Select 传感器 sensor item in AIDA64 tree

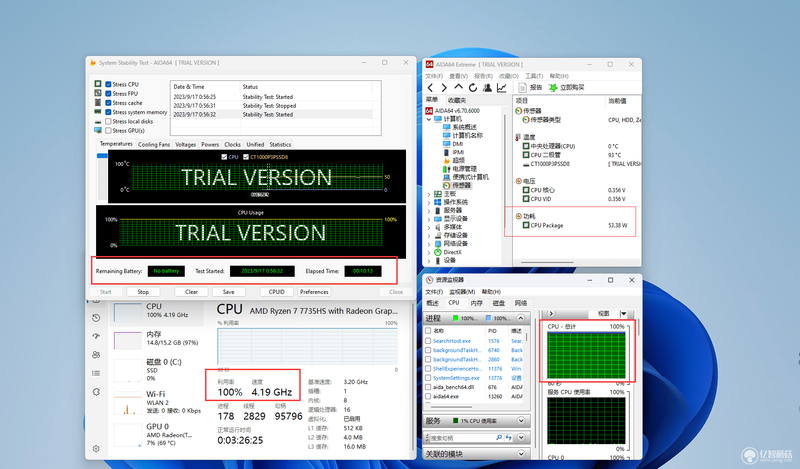(458, 185)
